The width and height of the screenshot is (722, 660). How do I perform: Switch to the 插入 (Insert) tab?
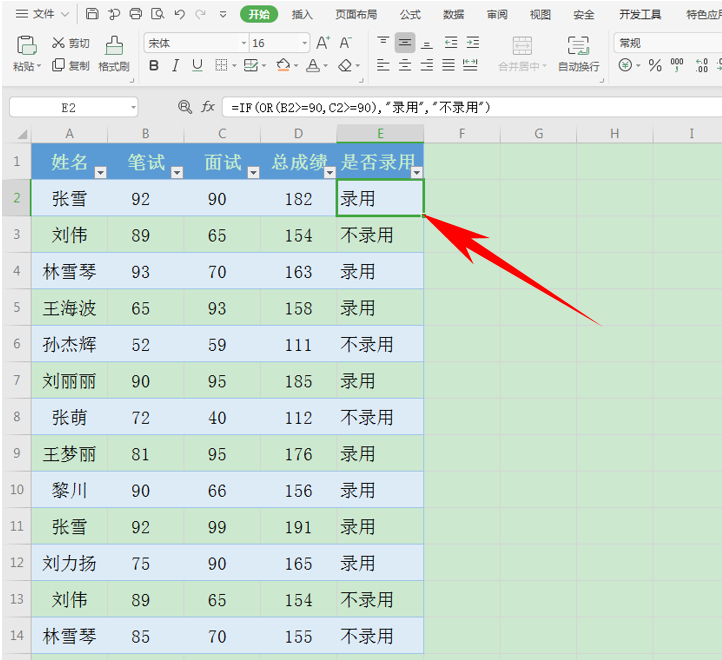(302, 14)
